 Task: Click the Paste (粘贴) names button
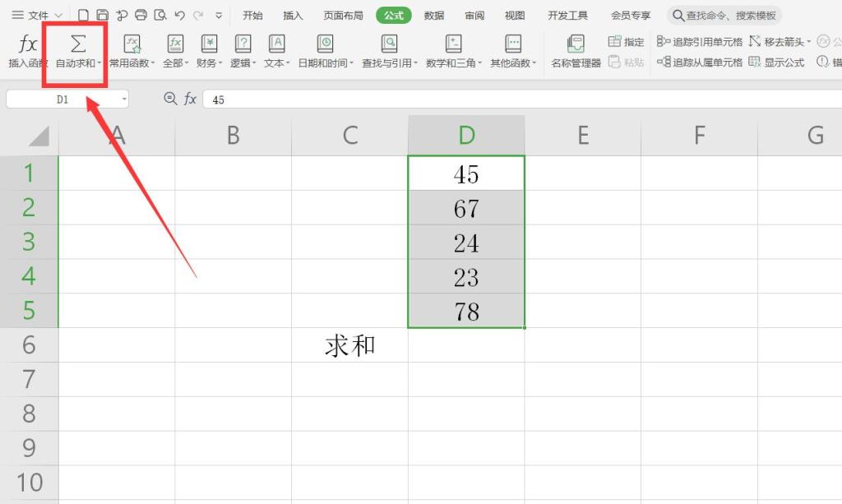(x=626, y=62)
